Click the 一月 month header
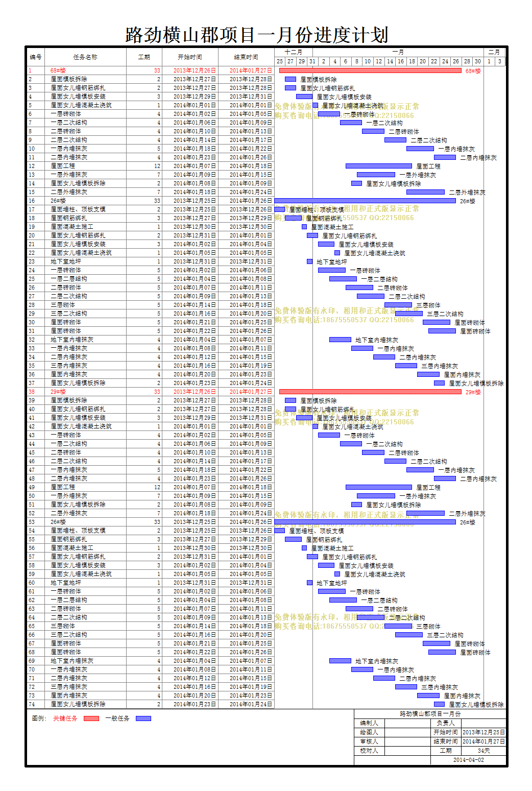 click(x=398, y=52)
